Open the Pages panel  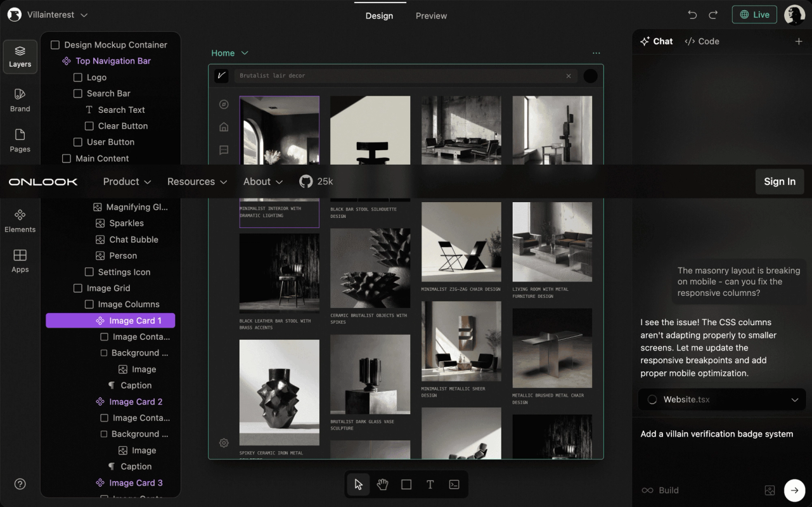coord(20,141)
